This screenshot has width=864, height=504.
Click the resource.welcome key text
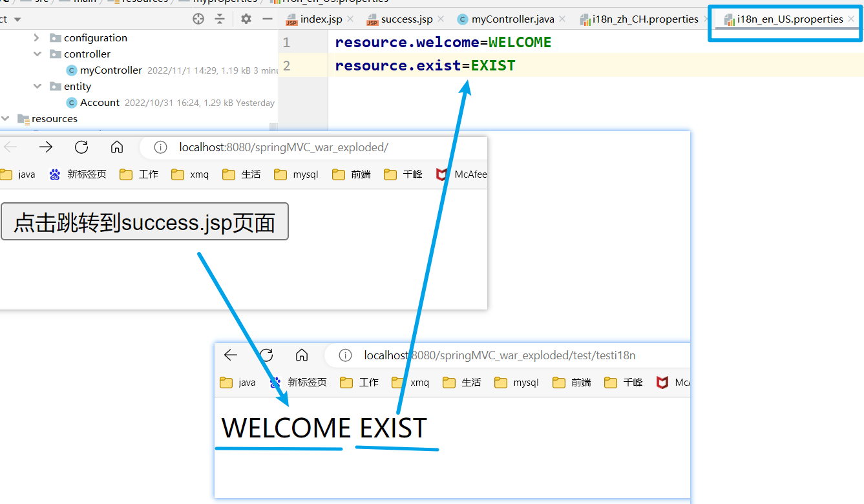tap(407, 43)
